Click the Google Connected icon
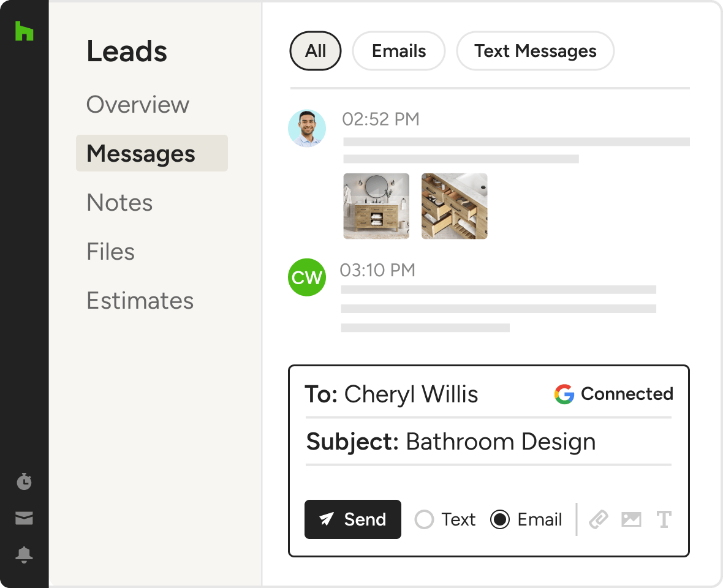 click(564, 394)
